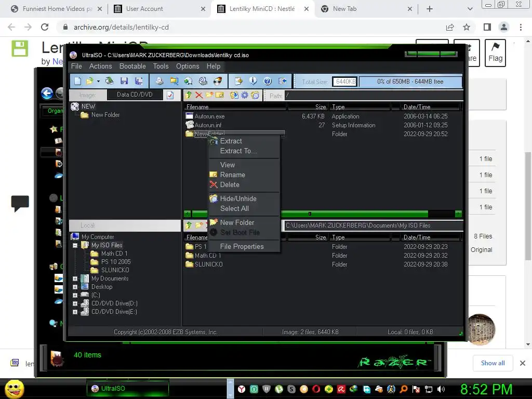Click the Open file folder toolbar icon

click(89, 81)
